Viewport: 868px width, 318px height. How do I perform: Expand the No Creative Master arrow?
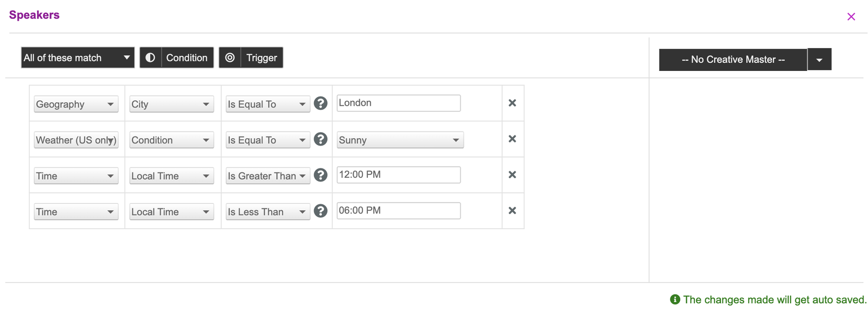820,60
